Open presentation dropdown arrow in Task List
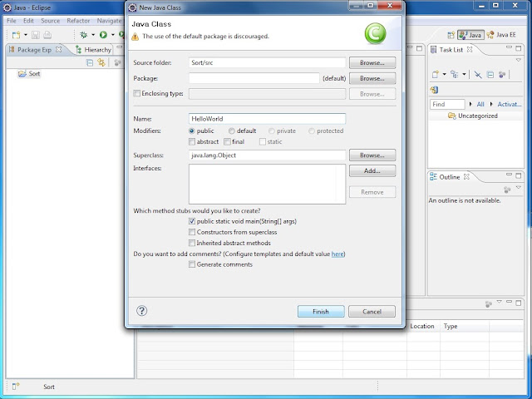This screenshot has width=532, height=399. (464, 74)
